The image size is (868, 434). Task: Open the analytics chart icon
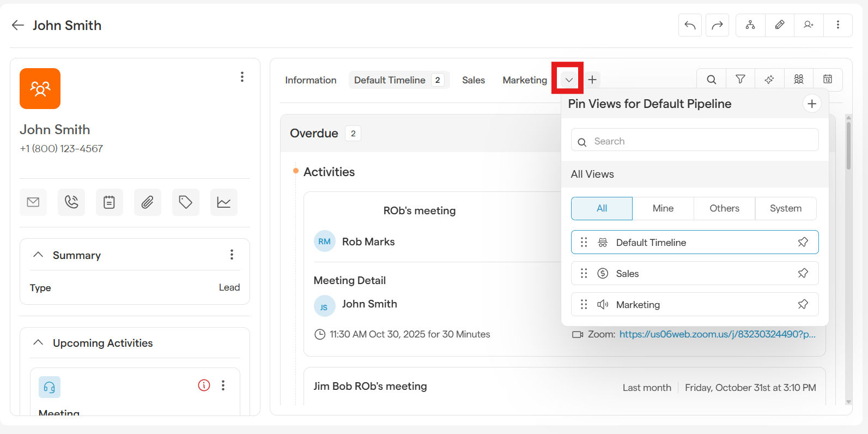(x=223, y=202)
